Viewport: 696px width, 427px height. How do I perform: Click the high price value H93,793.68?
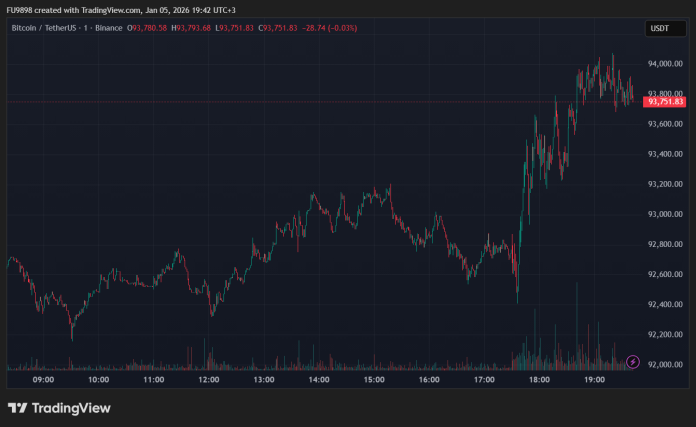point(191,28)
